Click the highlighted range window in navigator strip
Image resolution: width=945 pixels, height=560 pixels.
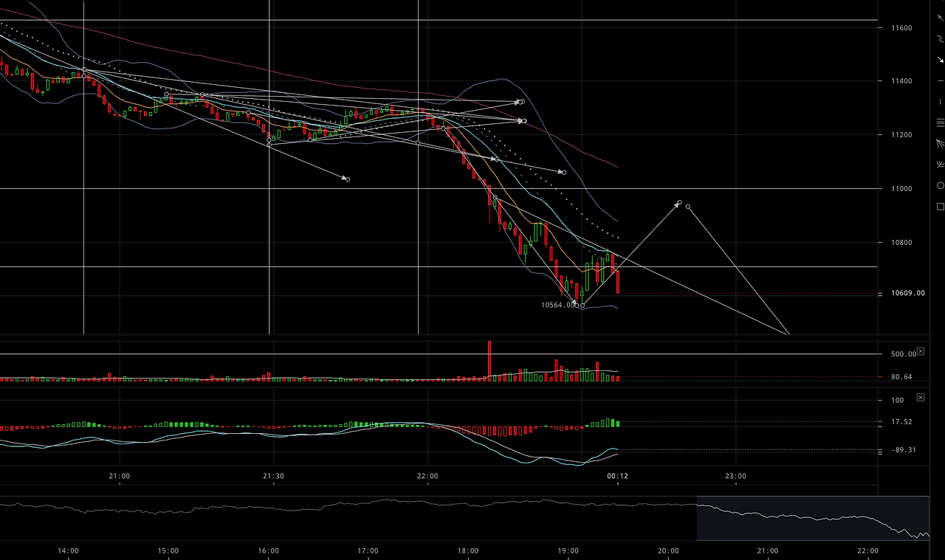813,518
